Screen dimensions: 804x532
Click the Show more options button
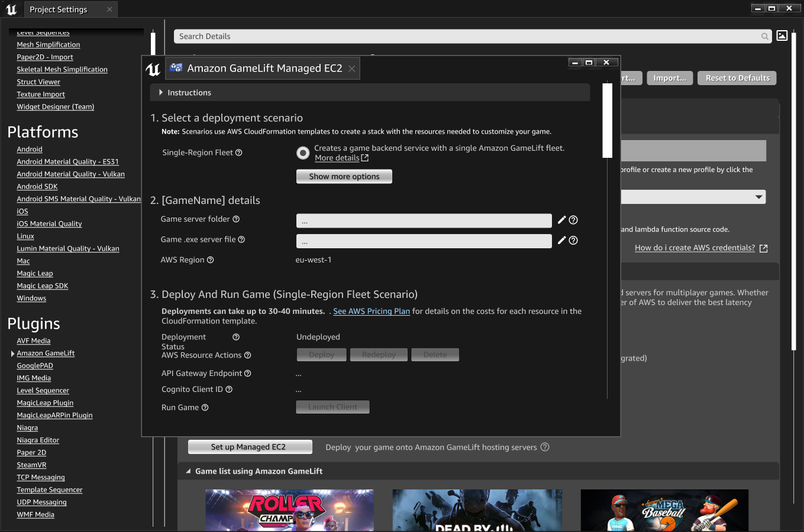click(x=344, y=176)
